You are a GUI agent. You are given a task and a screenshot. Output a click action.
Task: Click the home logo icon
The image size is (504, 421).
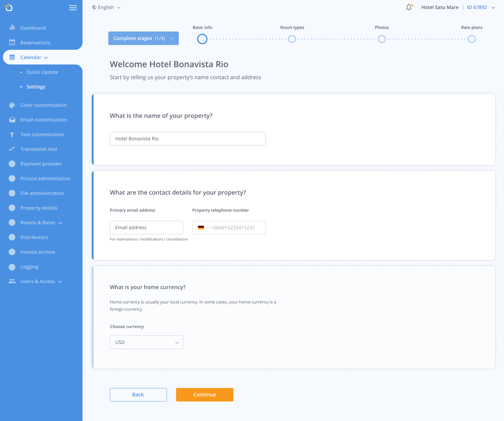pyautogui.click(x=9, y=7)
